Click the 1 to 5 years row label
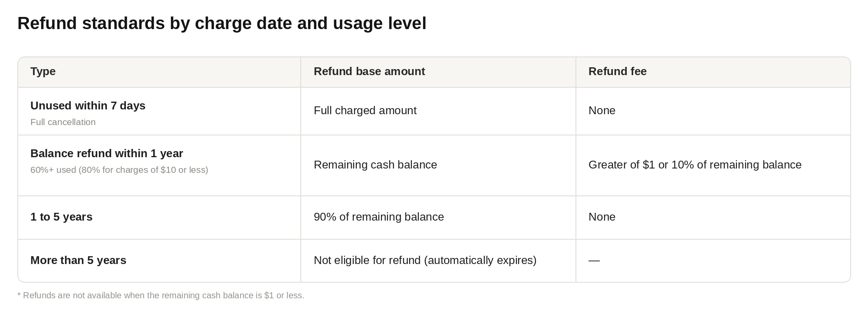Image resolution: width=868 pixels, height=317 pixels. tap(61, 217)
